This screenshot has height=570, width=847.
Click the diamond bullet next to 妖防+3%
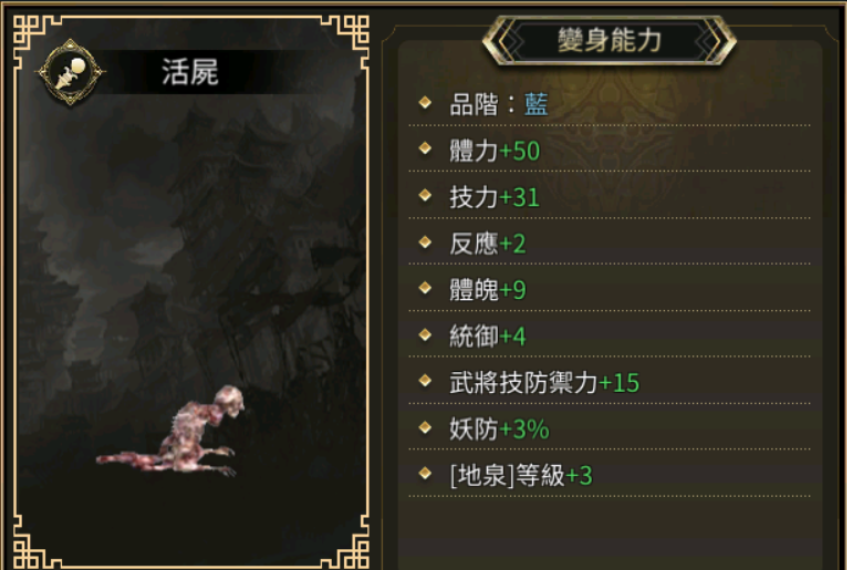tap(425, 427)
